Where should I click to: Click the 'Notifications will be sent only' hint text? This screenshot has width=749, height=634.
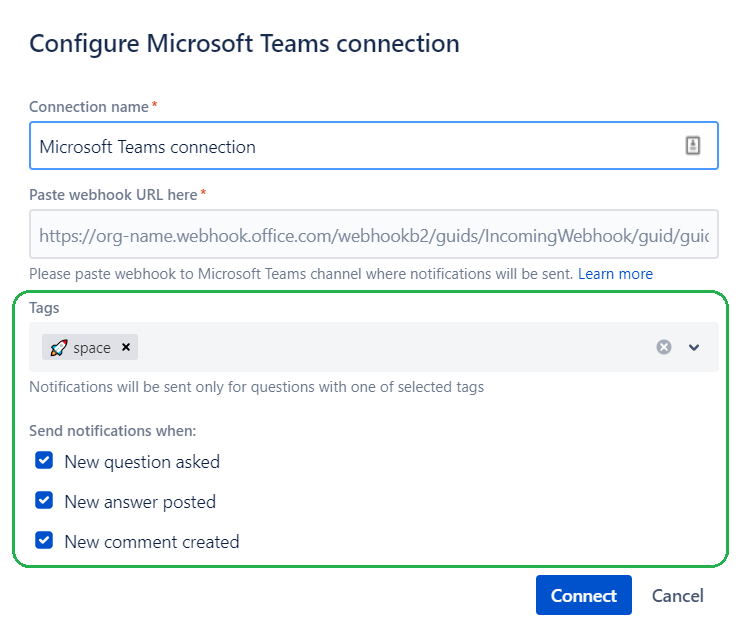(x=257, y=387)
